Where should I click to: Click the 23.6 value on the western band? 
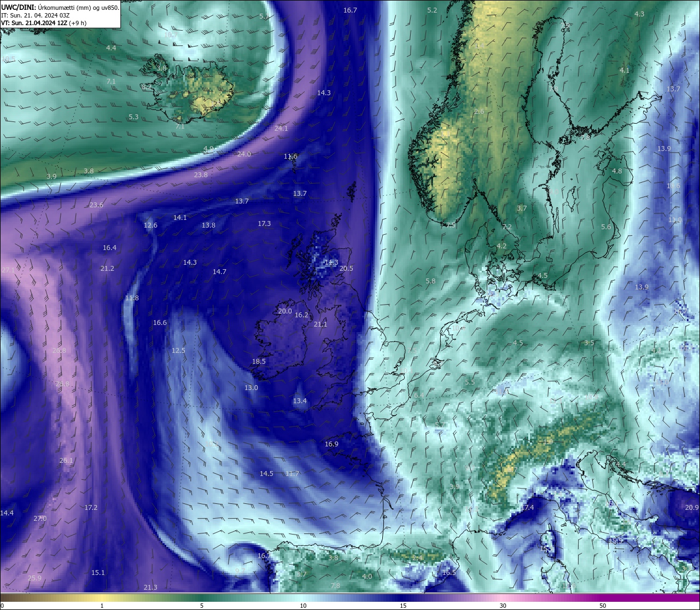pos(96,205)
